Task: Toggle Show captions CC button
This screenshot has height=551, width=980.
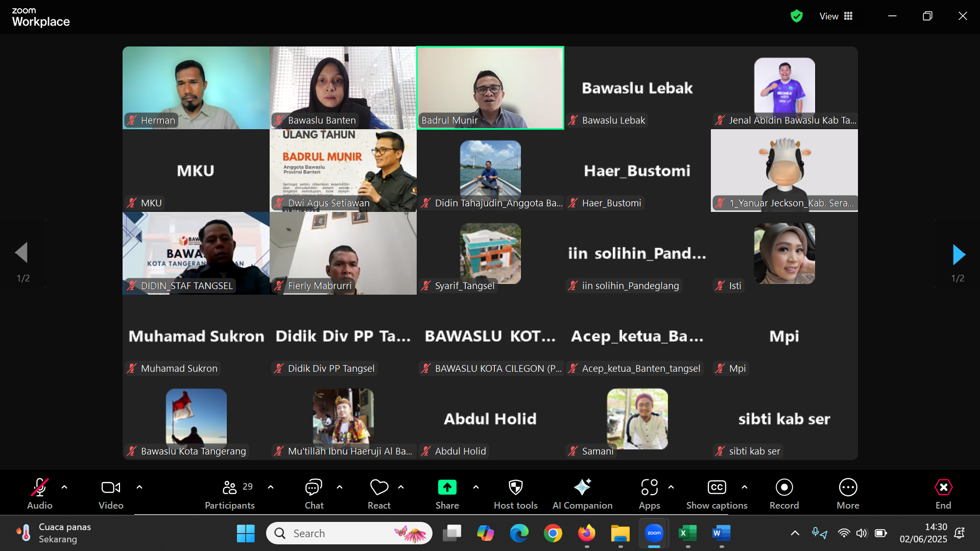Action: click(716, 493)
